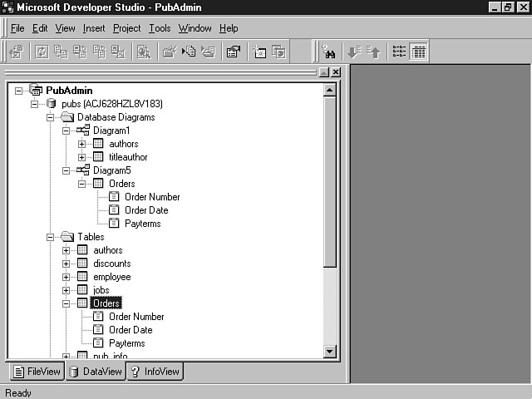Click the down arrow toolbar icon
The width and height of the screenshot is (532, 399).
pos(354,52)
